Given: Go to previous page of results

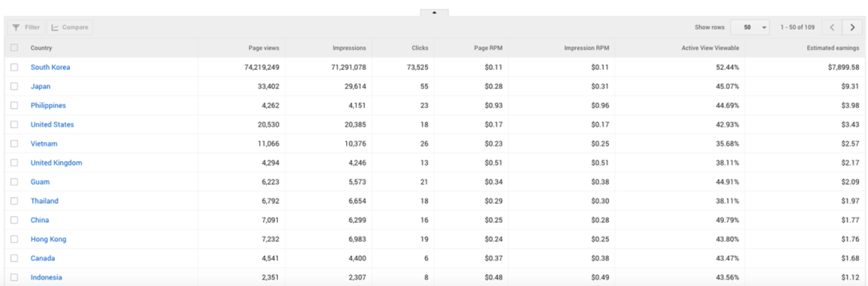Looking at the screenshot, I should pyautogui.click(x=832, y=27).
